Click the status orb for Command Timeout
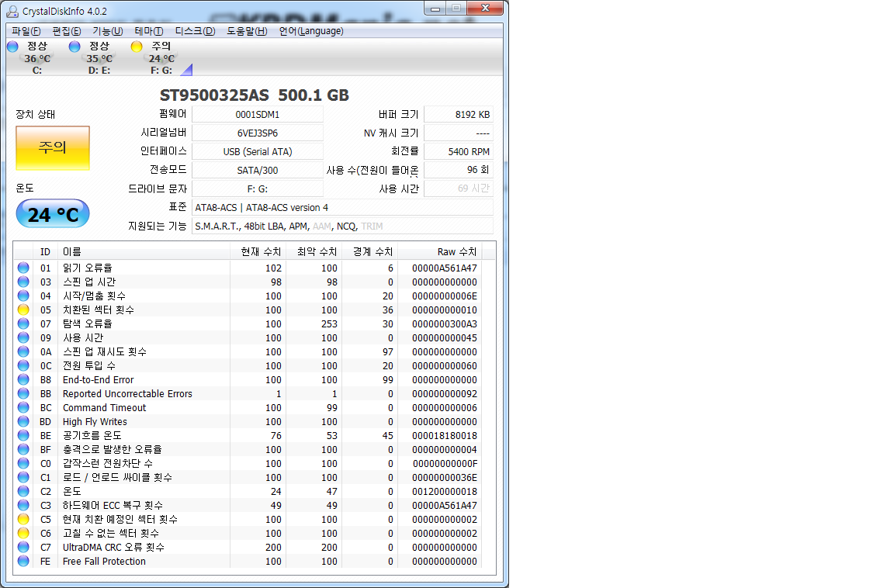Image resolution: width=894 pixels, height=588 pixels. (x=23, y=407)
